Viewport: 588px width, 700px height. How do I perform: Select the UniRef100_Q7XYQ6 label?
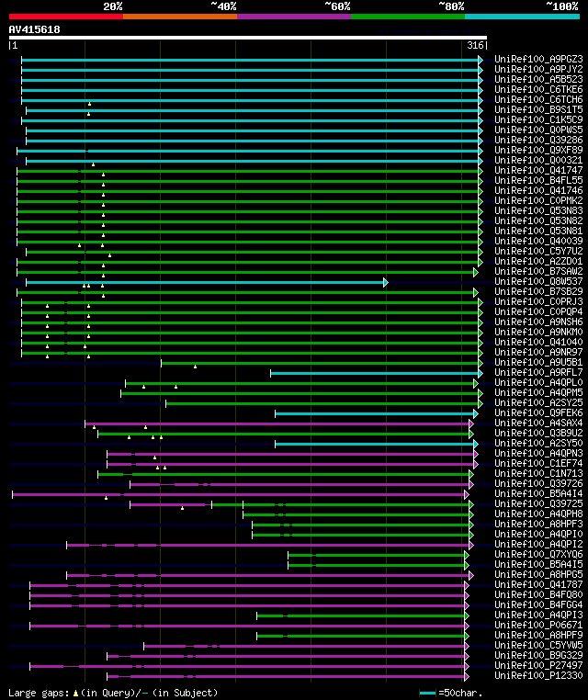tap(538, 555)
